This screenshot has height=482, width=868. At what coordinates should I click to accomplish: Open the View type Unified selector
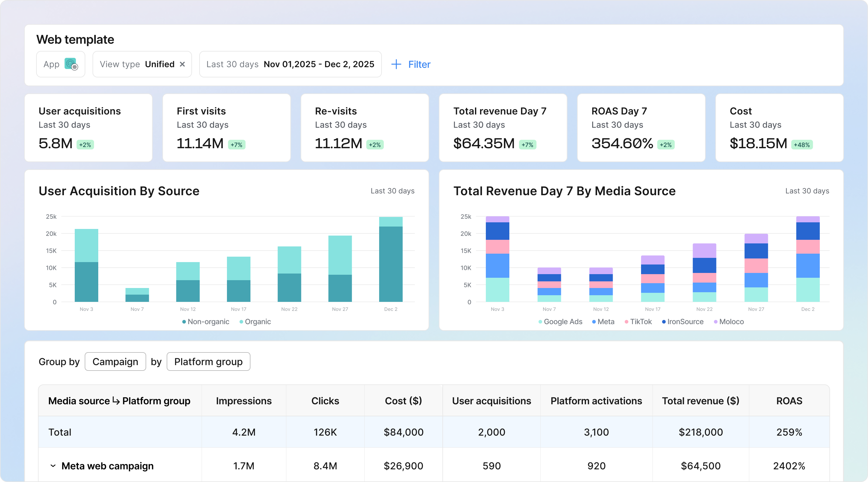pyautogui.click(x=142, y=64)
